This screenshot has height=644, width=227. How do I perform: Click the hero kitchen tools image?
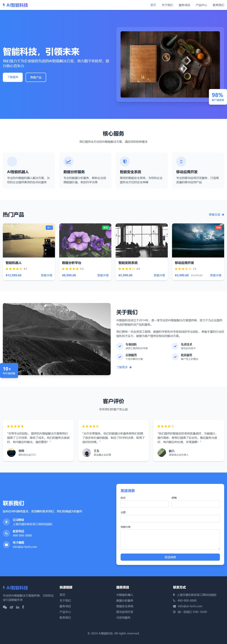coord(170,64)
